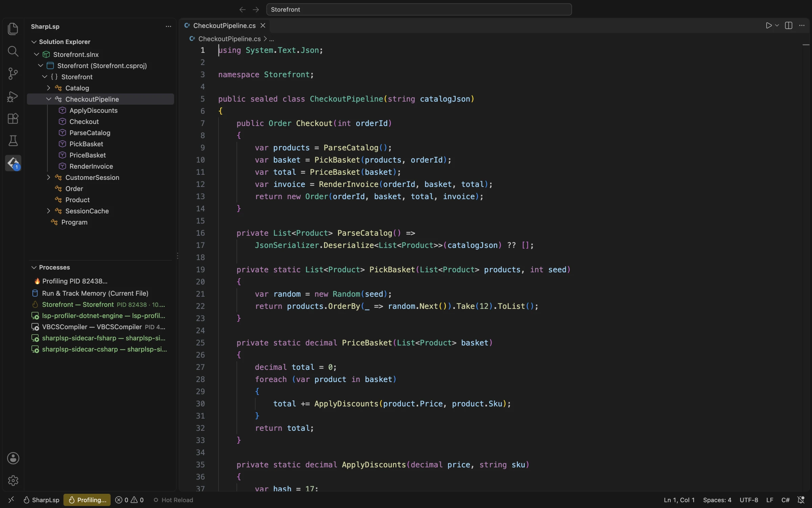Viewport: 812px width, 508px height.
Task: Click the Run file play icon
Action: coord(769,26)
